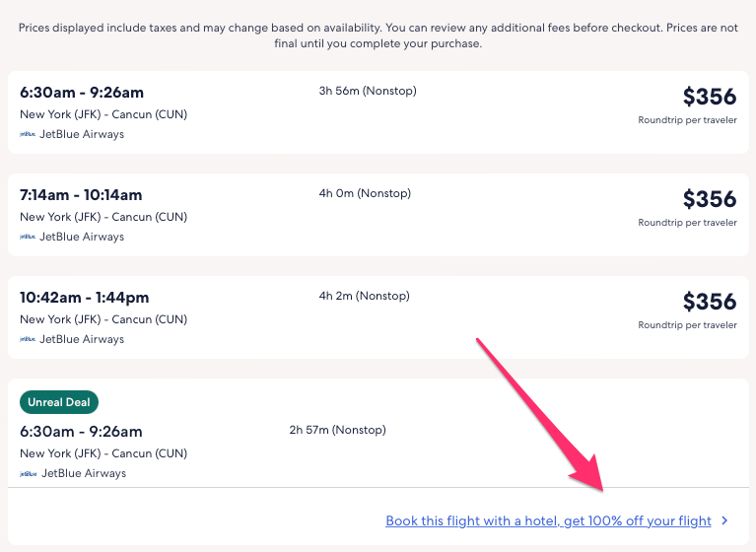
Task: Click JetBlue logo on the 10:42am flight
Action: pos(28,340)
